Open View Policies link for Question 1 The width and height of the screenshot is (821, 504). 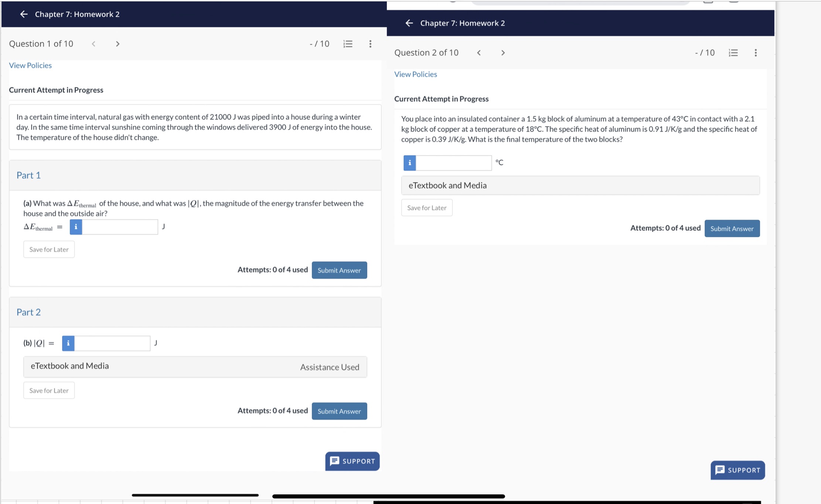30,65
